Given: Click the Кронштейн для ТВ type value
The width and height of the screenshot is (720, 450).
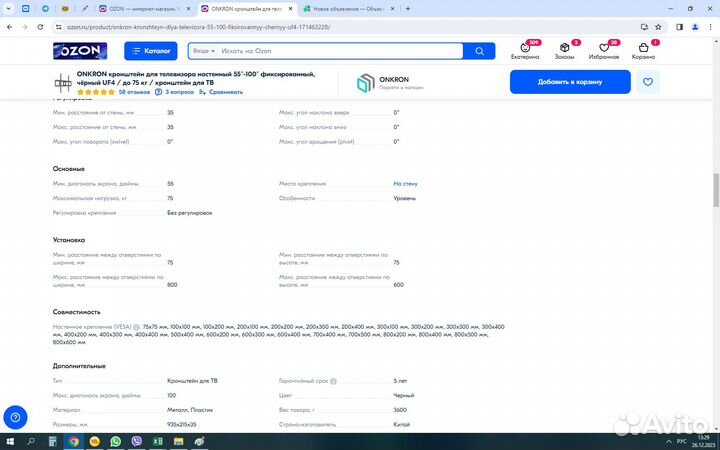Looking at the screenshot, I should point(192,381).
